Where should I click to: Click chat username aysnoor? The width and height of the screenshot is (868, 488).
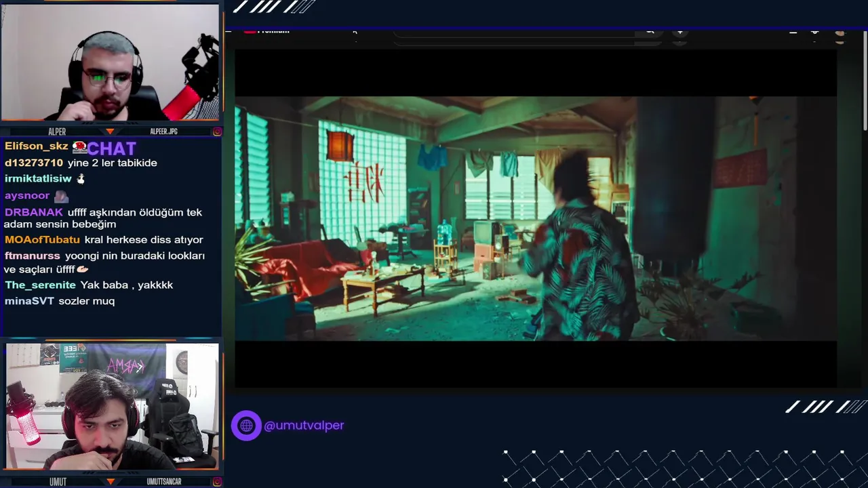click(x=27, y=196)
